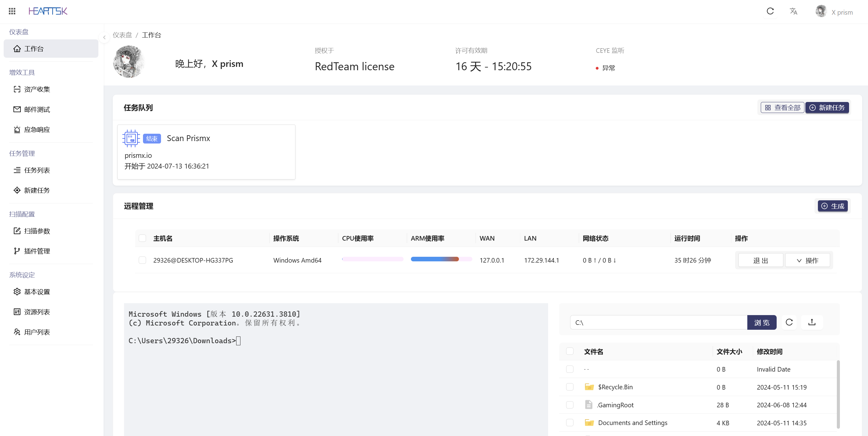Open the Scan Prismx task chip icon
Screen dimensions: 868x436
tap(131, 138)
